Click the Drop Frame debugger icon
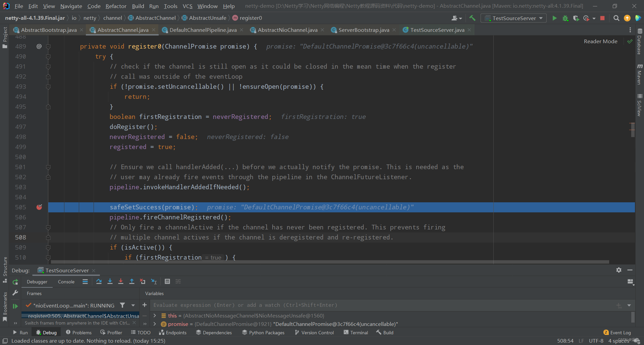Image resolution: width=644 pixels, height=345 pixels. pos(143,281)
